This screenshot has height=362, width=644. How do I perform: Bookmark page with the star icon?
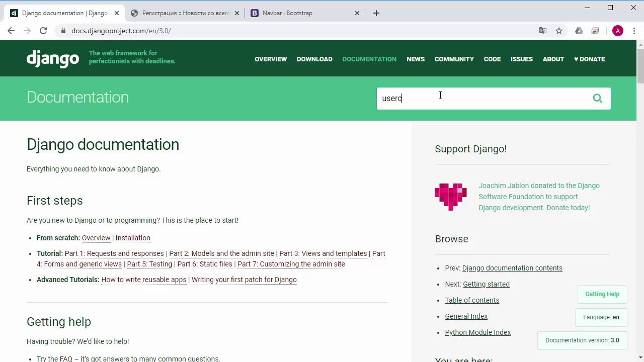pos(559,31)
